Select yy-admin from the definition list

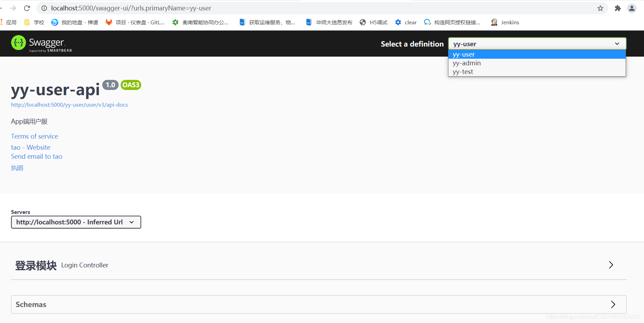pos(466,63)
